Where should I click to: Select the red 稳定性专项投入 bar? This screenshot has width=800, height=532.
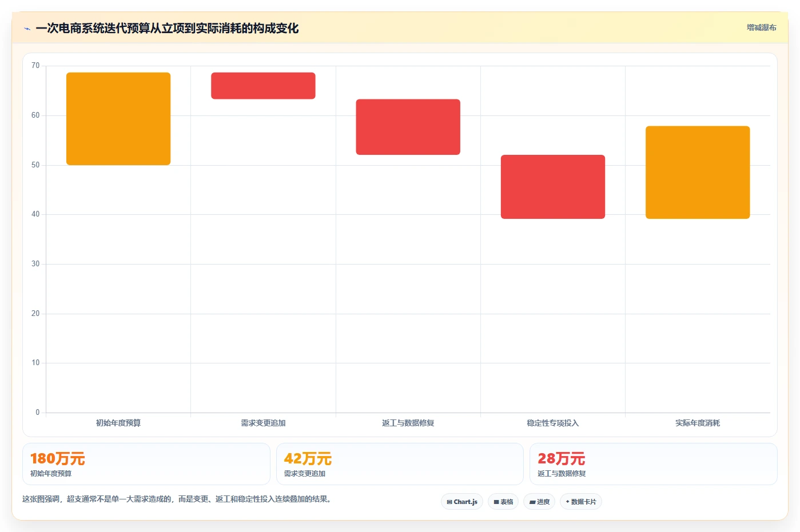click(553, 187)
